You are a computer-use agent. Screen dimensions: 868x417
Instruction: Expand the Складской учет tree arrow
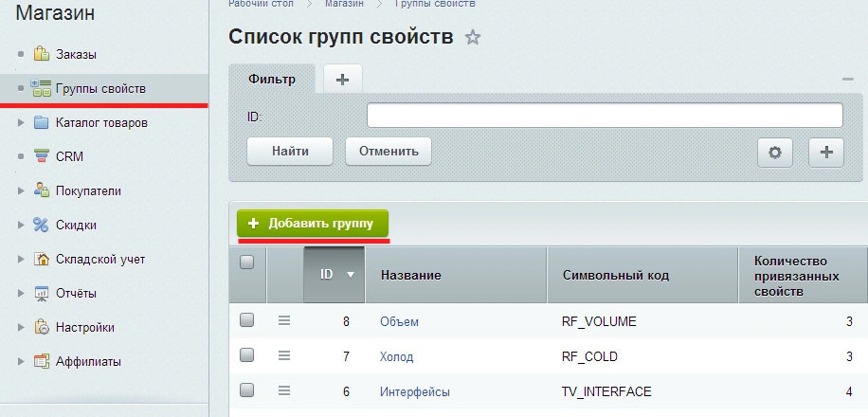pyautogui.click(x=21, y=259)
